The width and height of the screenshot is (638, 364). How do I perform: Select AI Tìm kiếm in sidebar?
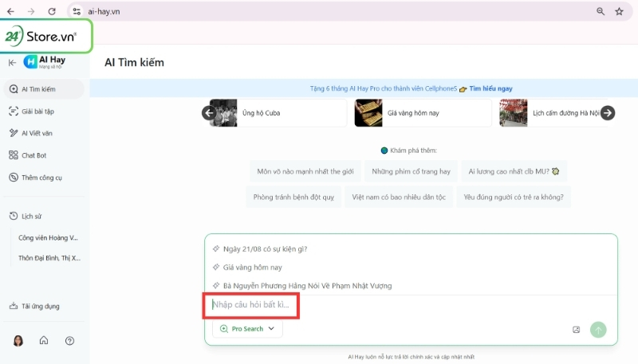(38, 88)
